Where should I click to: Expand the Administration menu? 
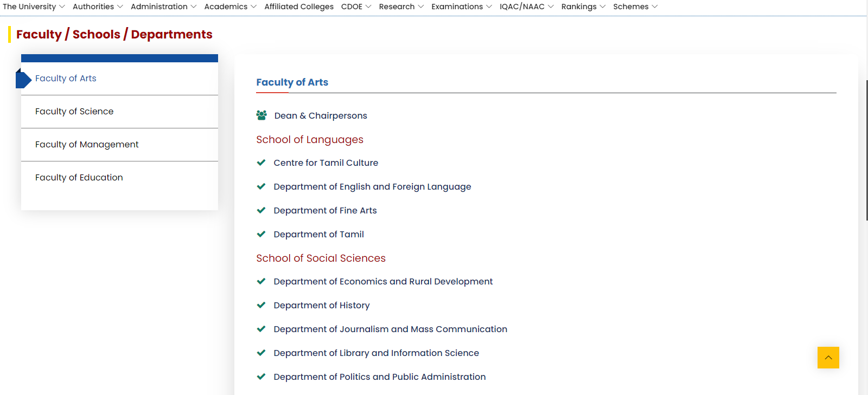(163, 7)
